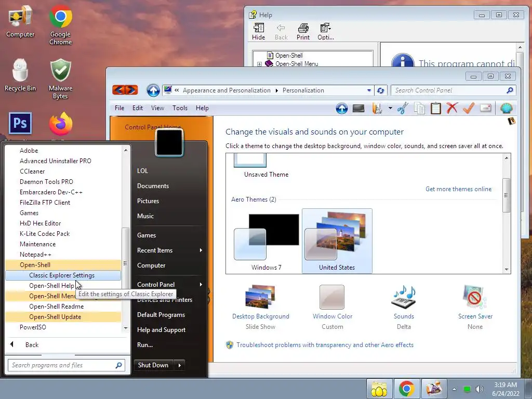The image size is (532, 399).
Task: Click Chrome icon on the taskbar
Action: pyautogui.click(x=406, y=389)
